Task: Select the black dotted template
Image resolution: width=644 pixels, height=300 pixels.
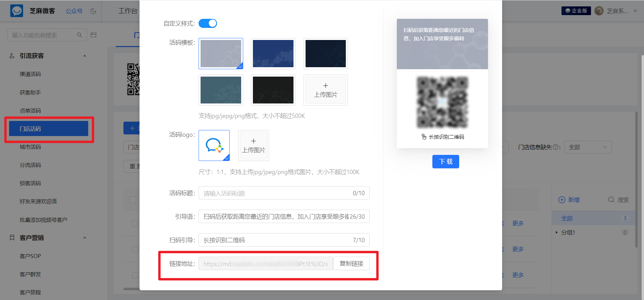Action: (273, 90)
